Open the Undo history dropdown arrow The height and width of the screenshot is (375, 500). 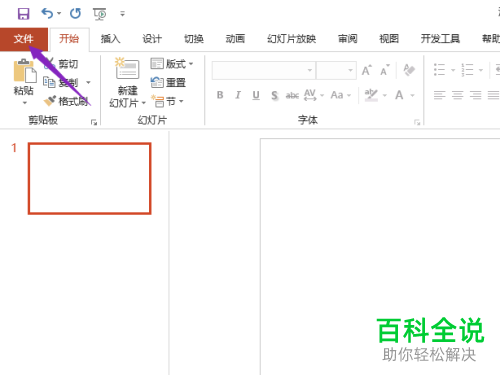click(59, 14)
